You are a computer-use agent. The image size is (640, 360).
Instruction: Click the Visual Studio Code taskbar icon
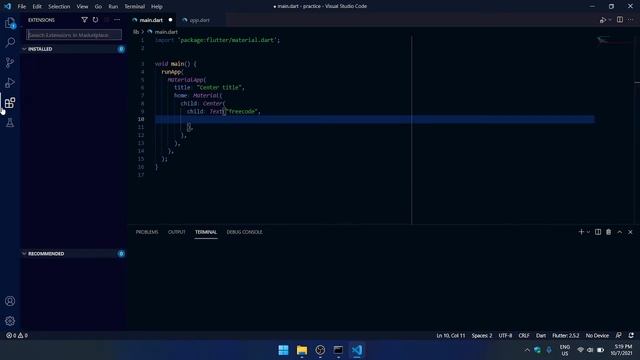[x=357, y=350]
